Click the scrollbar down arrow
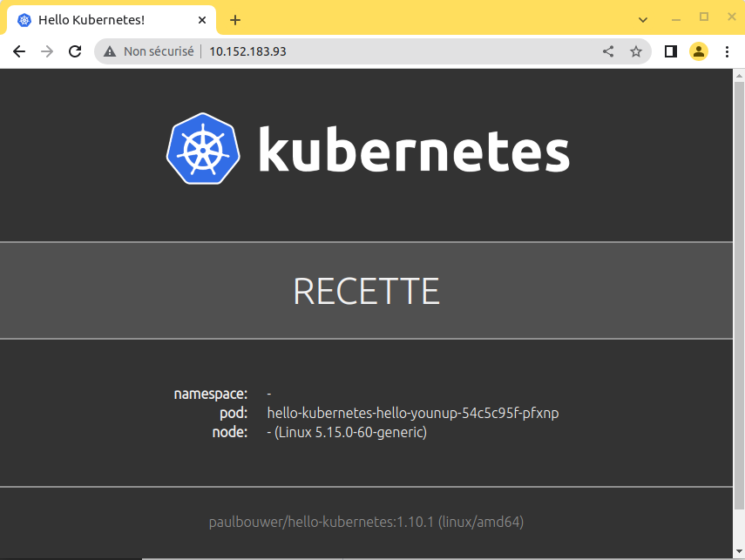This screenshot has height=560, width=745. point(739,551)
